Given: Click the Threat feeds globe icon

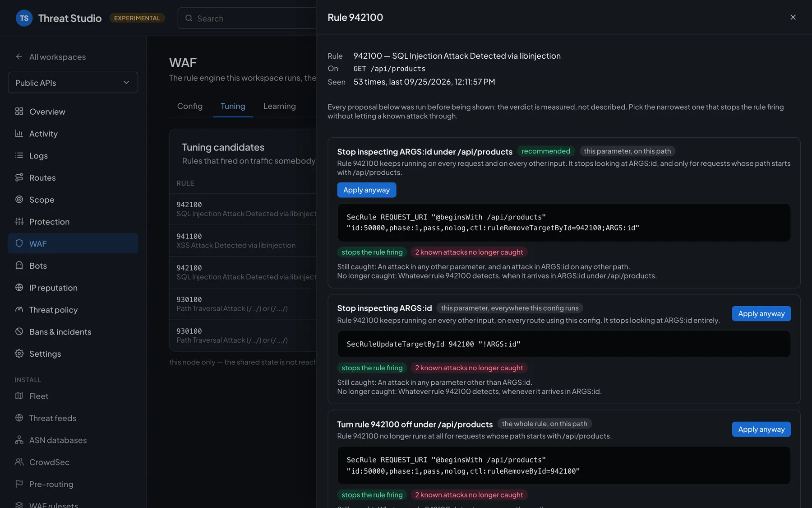Looking at the screenshot, I should (19, 418).
